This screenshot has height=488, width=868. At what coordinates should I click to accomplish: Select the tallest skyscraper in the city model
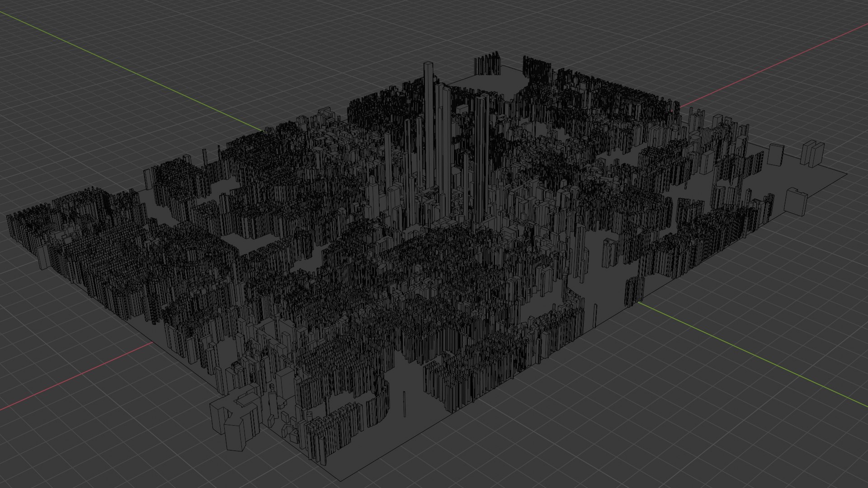pos(429,124)
